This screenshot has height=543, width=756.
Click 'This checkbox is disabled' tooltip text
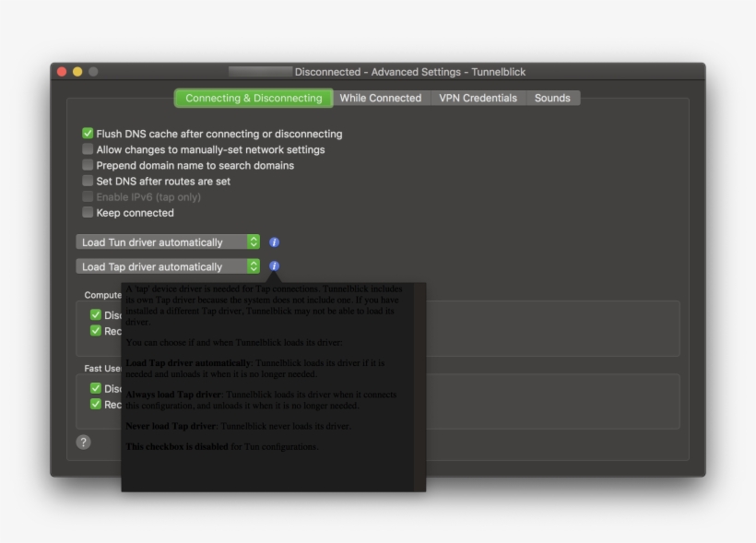tap(177, 446)
